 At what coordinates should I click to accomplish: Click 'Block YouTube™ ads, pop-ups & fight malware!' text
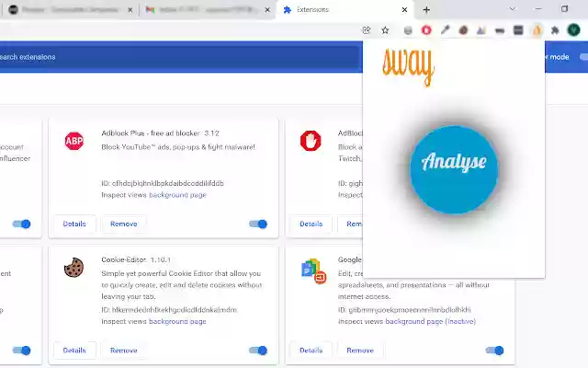[178, 147]
